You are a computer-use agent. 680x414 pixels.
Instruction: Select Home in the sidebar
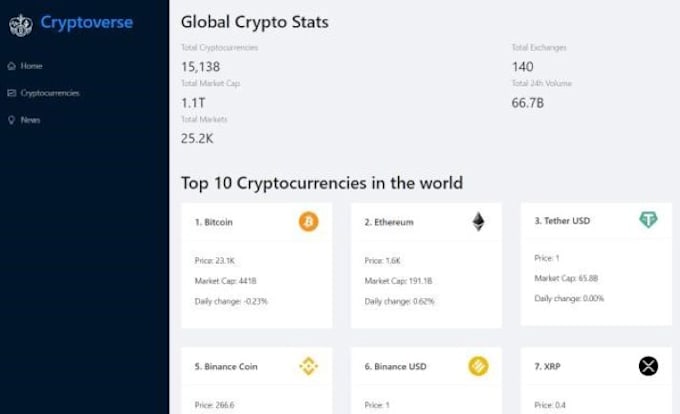pos(25,66)
